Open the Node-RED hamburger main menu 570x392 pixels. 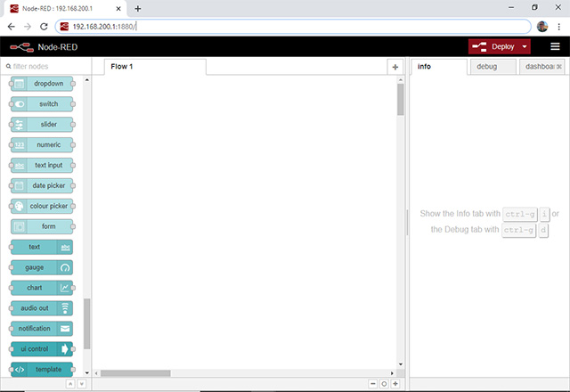coord(554,46)
